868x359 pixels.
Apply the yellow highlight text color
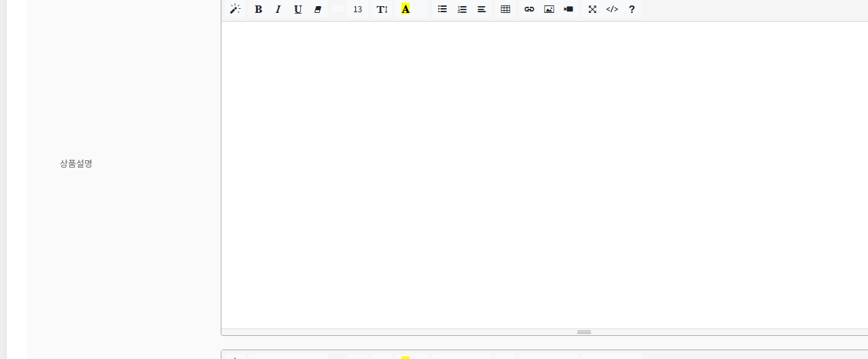pyautogui.click(x=405, y=10)
